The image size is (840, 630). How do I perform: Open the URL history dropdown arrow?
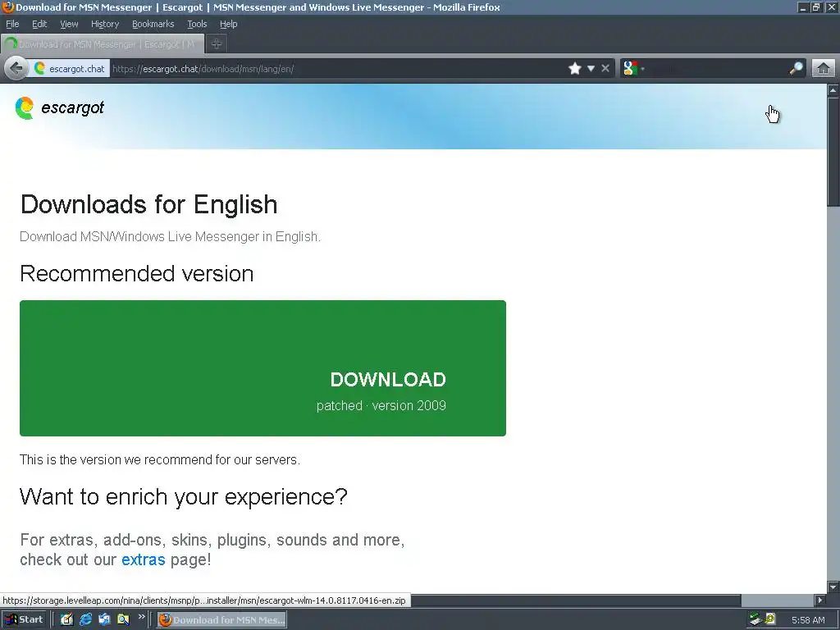(x=591, y=69)
